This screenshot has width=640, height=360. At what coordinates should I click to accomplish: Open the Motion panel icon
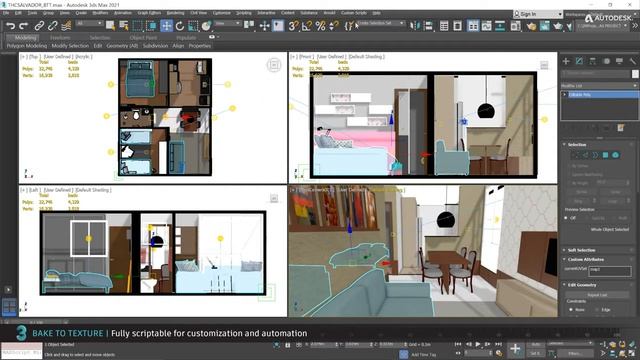click(x=606, y=61)
